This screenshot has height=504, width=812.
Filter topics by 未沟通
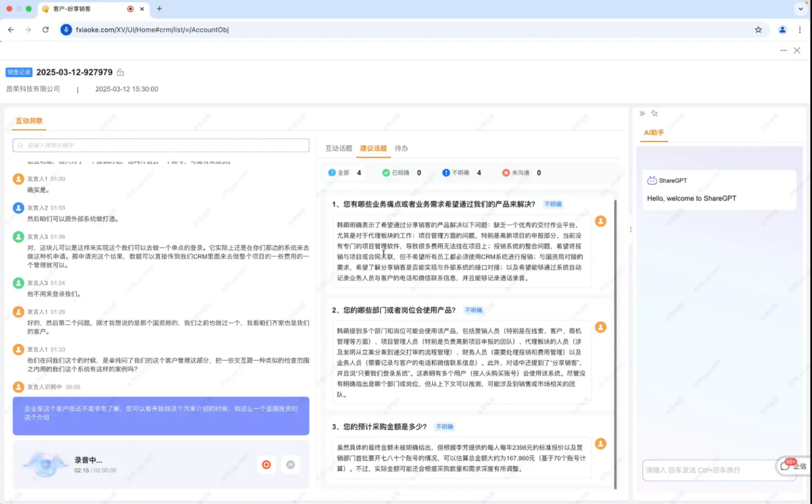(522, 173)
